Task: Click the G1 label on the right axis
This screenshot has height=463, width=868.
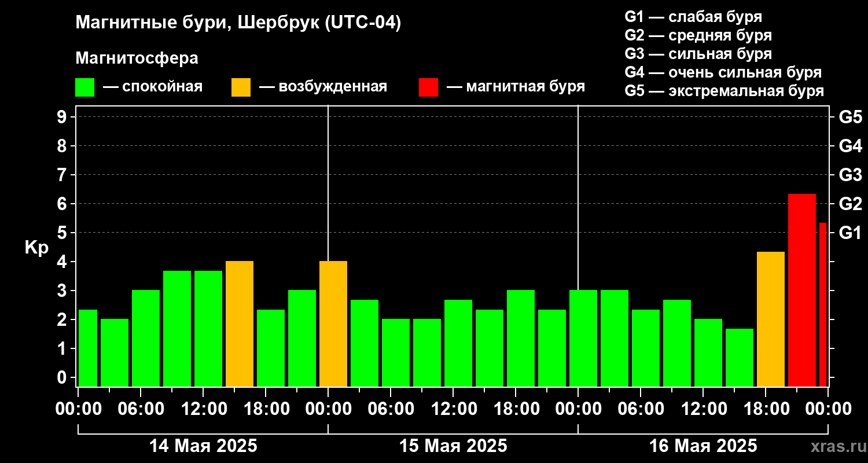Action: point(850,233)
